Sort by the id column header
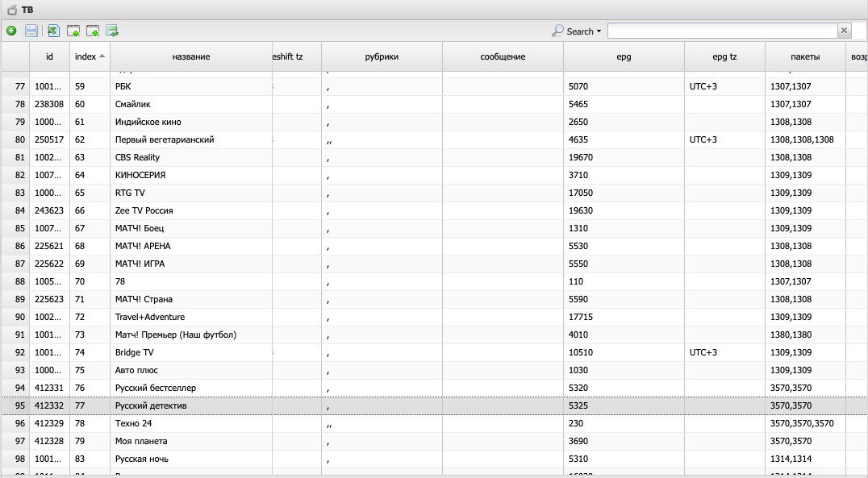868x478 pixels. [50, 56]
